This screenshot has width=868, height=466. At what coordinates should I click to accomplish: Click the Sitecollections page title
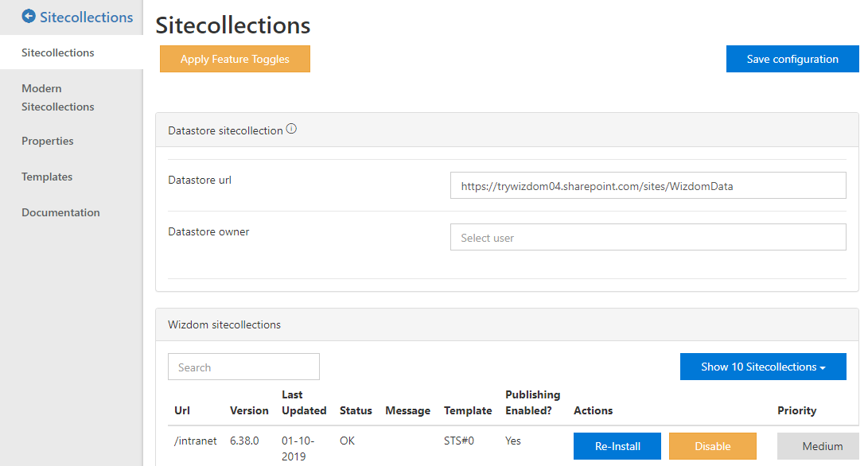[233, 25]
